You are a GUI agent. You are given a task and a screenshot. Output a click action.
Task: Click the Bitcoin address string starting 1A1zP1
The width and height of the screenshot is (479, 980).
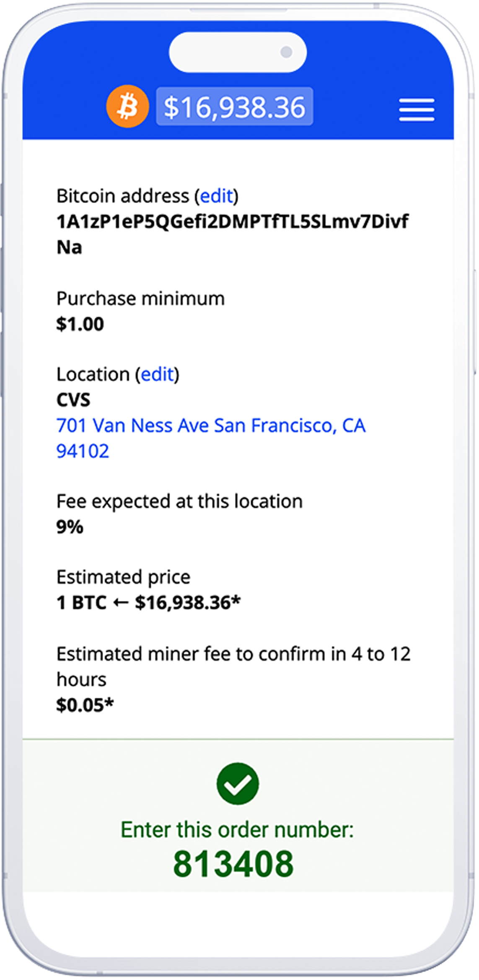(232, 222)
